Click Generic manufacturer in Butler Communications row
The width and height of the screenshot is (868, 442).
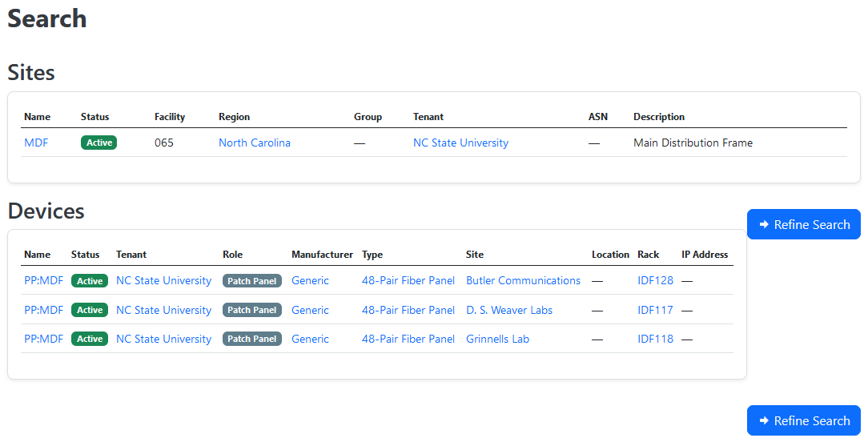[x=310, y=280]
